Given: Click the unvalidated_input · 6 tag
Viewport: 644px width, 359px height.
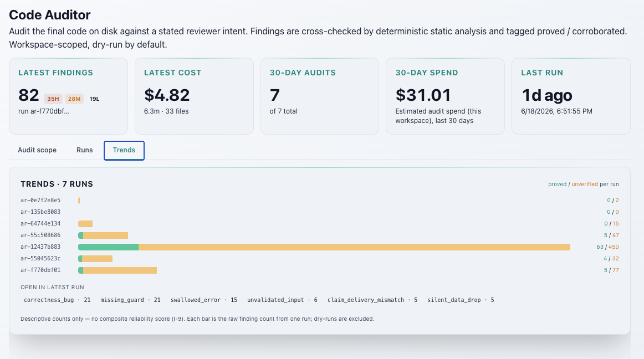Looking at the screenshot, I should point(282,300).
